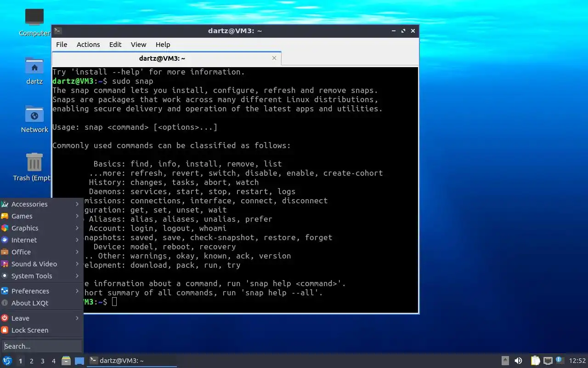Open the View menu
This screenshot has width=588, height=368.
point(138,45)
